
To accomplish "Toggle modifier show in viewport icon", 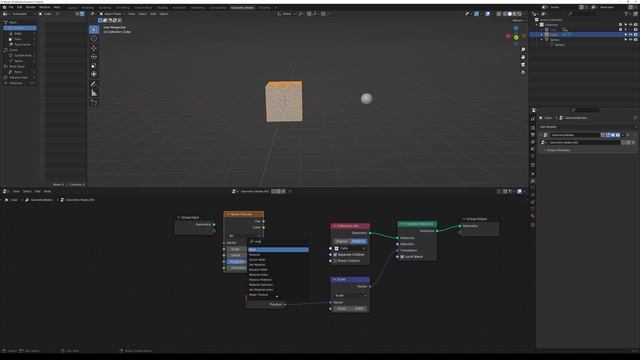I will coord(613,135).
